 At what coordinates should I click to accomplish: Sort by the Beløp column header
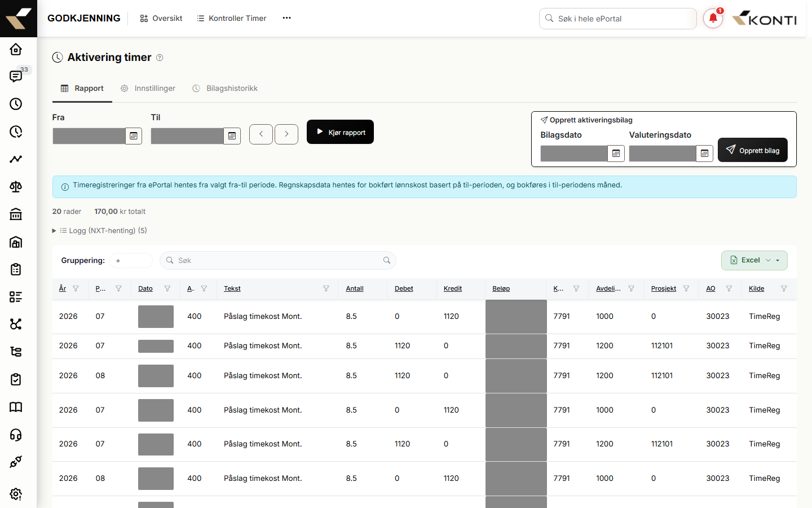pos(501,288)
